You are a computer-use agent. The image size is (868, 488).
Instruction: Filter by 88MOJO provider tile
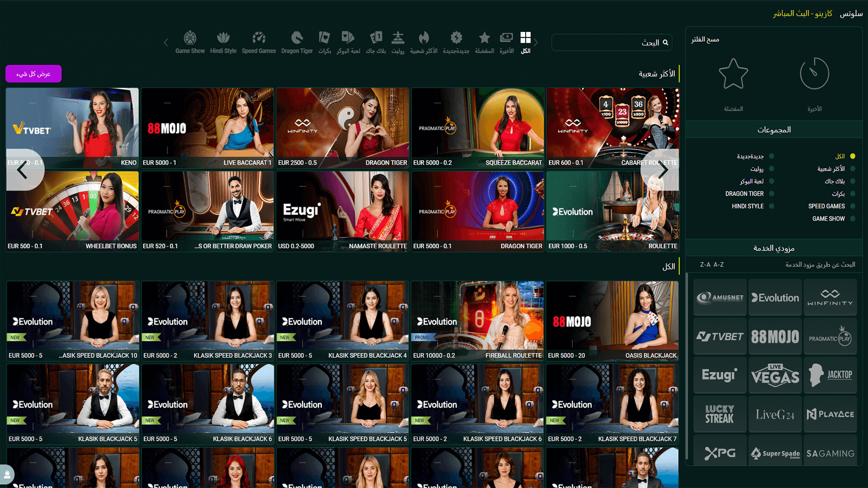775,336
